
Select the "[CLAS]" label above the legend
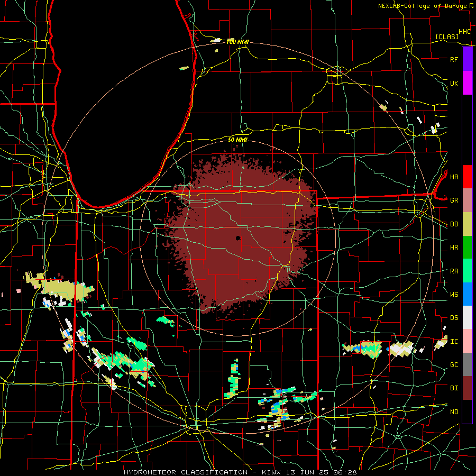point(447,36)
